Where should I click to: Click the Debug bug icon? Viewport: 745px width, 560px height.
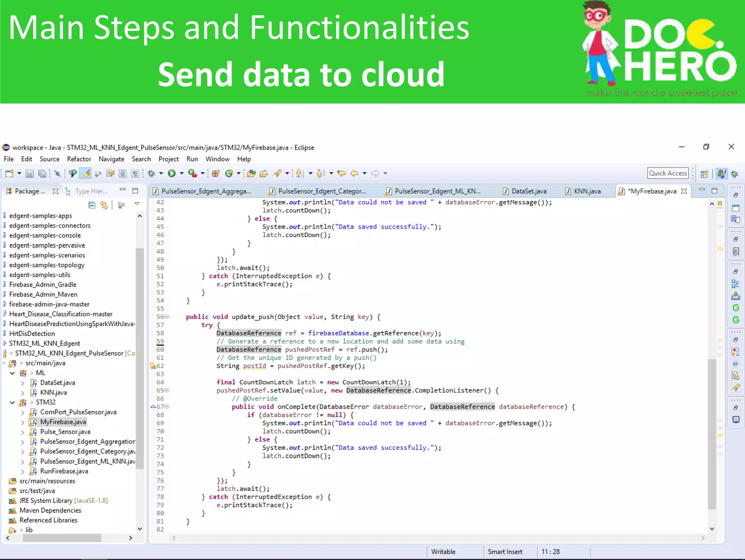pos(151,173)
